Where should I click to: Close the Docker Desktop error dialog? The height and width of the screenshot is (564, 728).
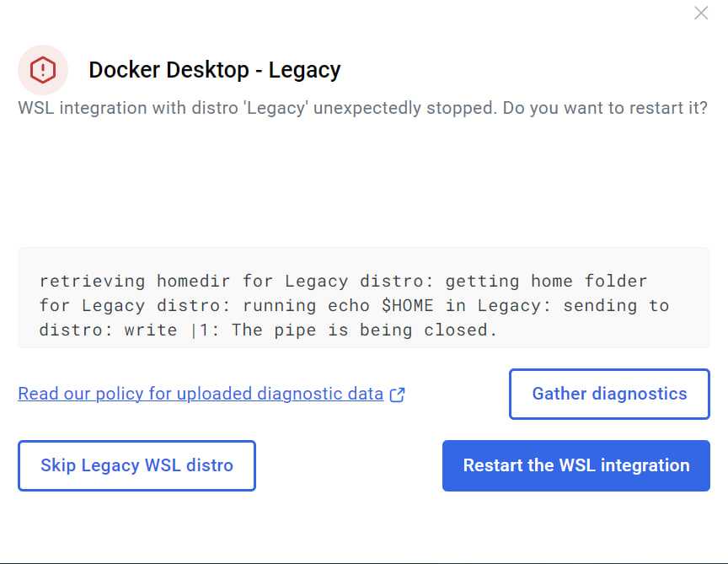701,13
